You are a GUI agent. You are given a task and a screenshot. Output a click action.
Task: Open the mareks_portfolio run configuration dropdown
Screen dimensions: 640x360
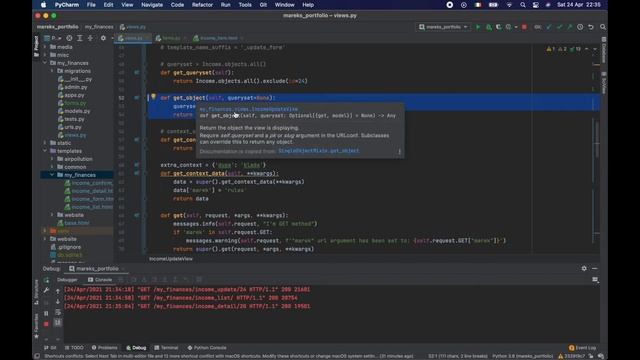pyautogui.click(x=443, y=27)
